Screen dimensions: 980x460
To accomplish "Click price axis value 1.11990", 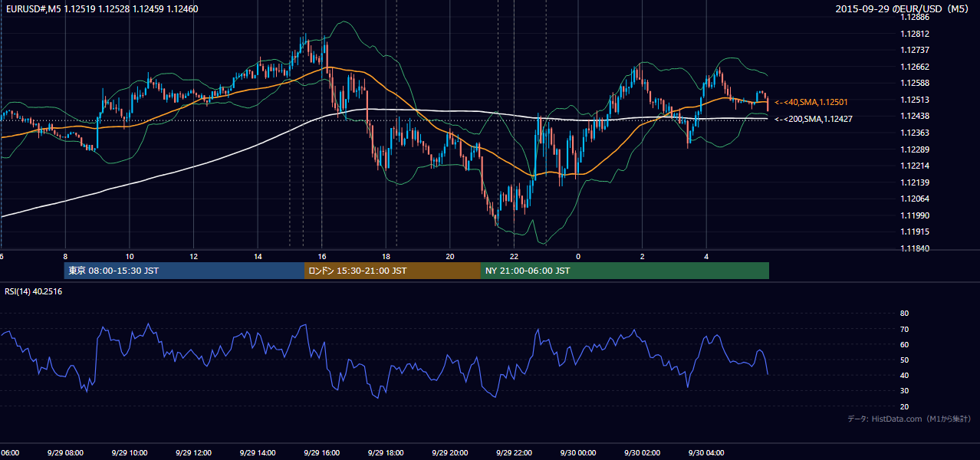I will point(916,215).
